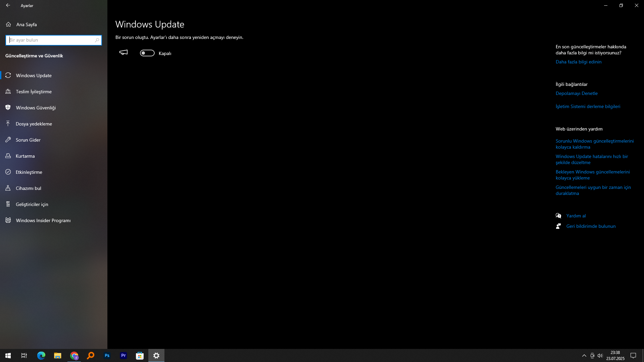Open Microsoft Store from the taskbar

click(140, 356)
